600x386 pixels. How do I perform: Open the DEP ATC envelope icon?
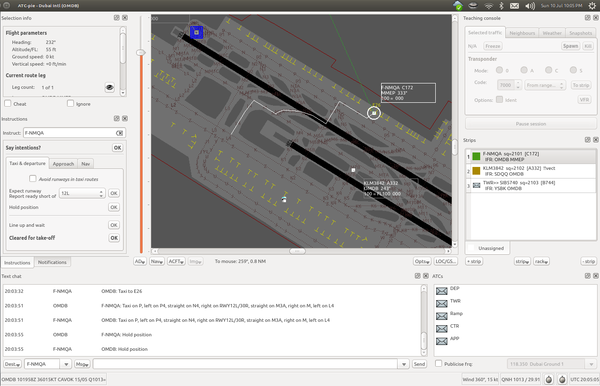click(x=442, y=291)
